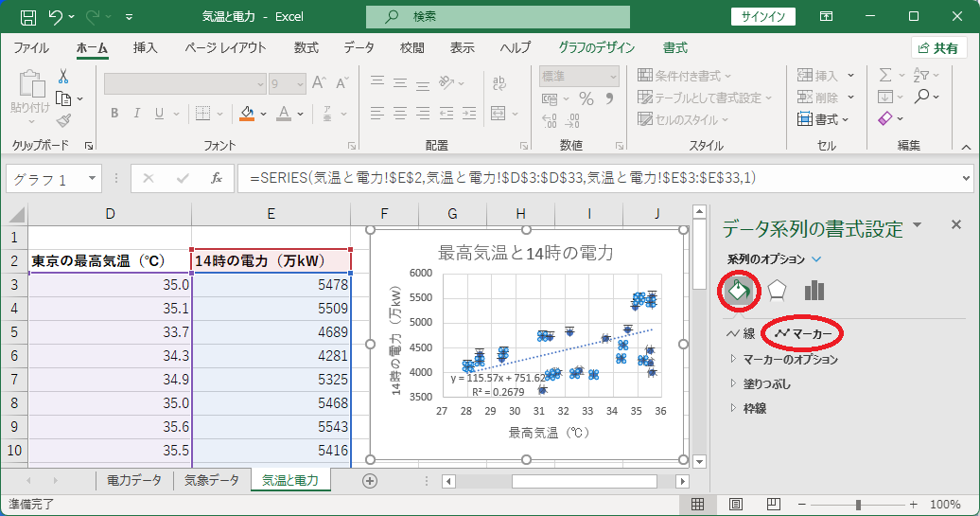
Task: Click the Format Painter brush icon
Action: point(63,120)
